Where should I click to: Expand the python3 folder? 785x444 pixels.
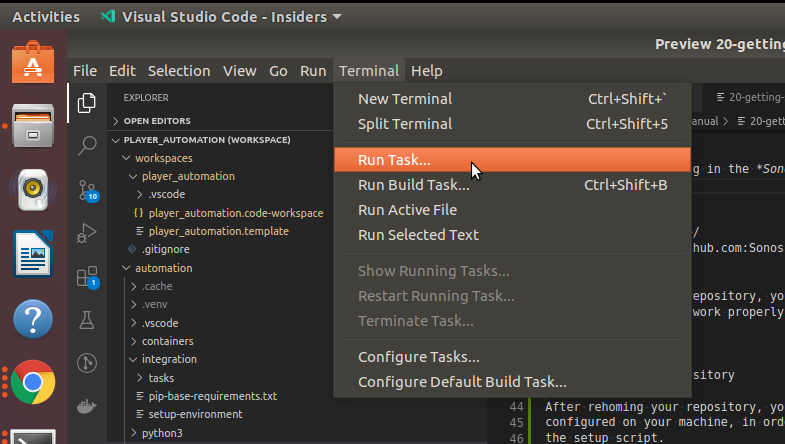(162, 432)
